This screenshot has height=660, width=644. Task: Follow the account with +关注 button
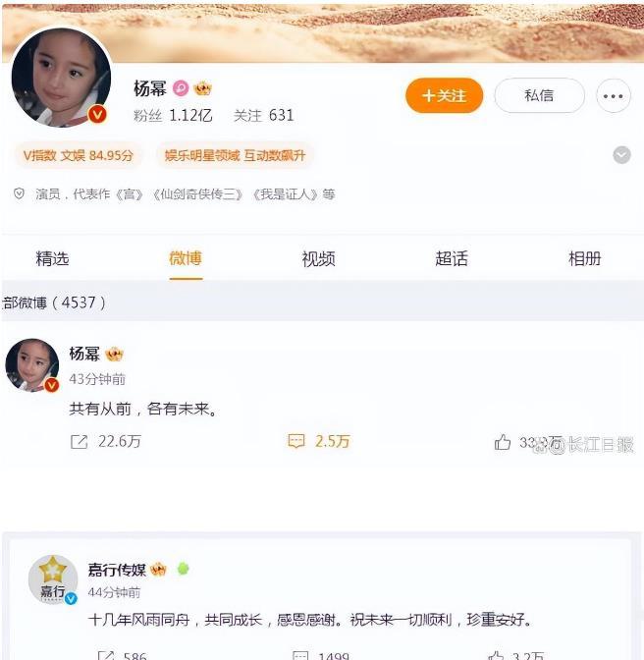444,95
